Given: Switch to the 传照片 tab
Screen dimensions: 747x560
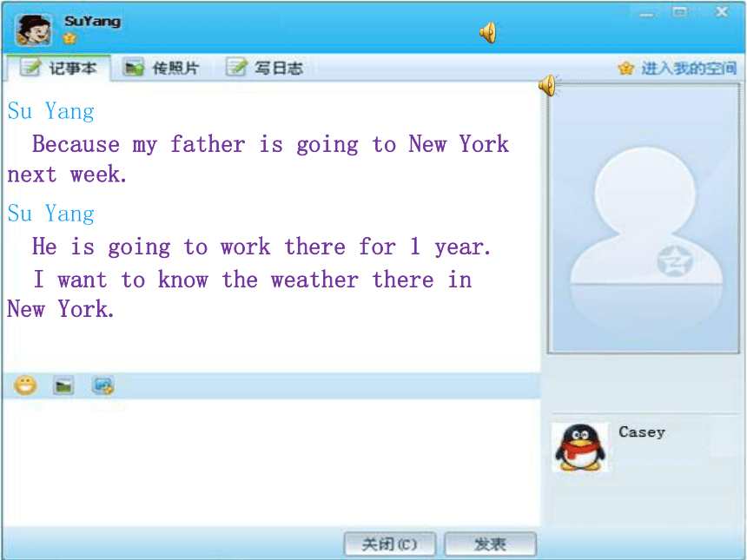Looking at the screenshot, I should coord(161,68).
